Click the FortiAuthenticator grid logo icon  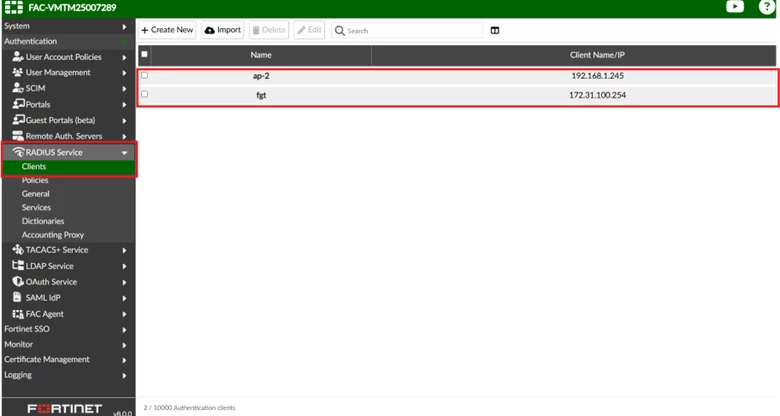13,7
